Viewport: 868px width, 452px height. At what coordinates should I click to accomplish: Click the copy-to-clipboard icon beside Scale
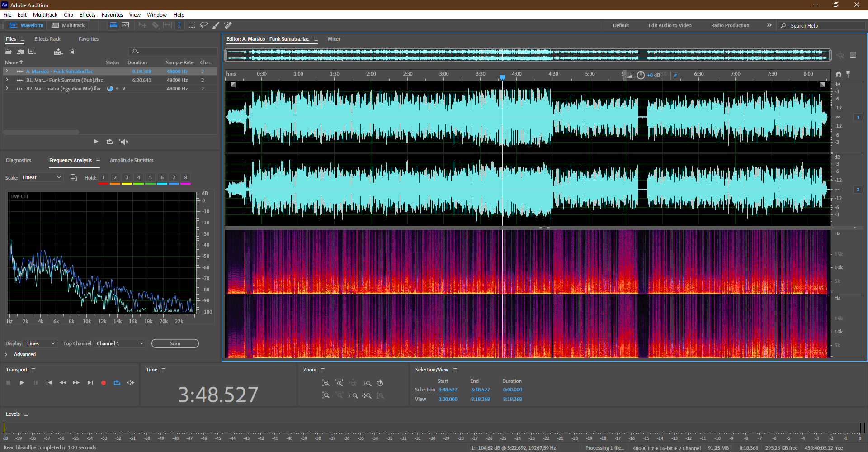(x=73, y=177)
